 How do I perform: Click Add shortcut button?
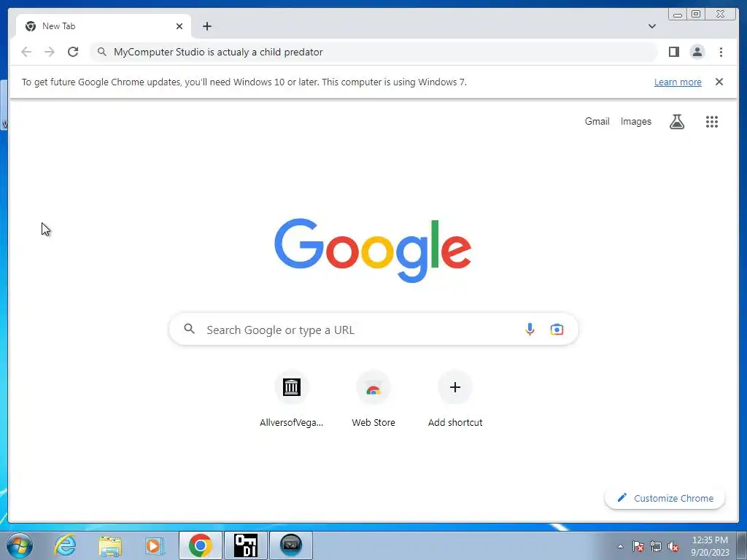(455, 399)
